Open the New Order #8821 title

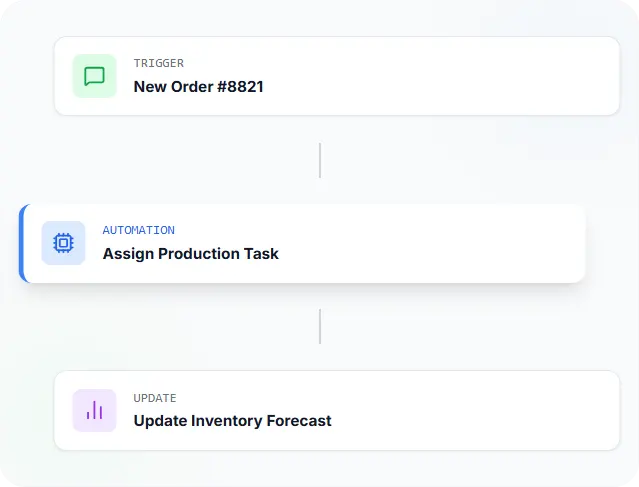(198, 87)
